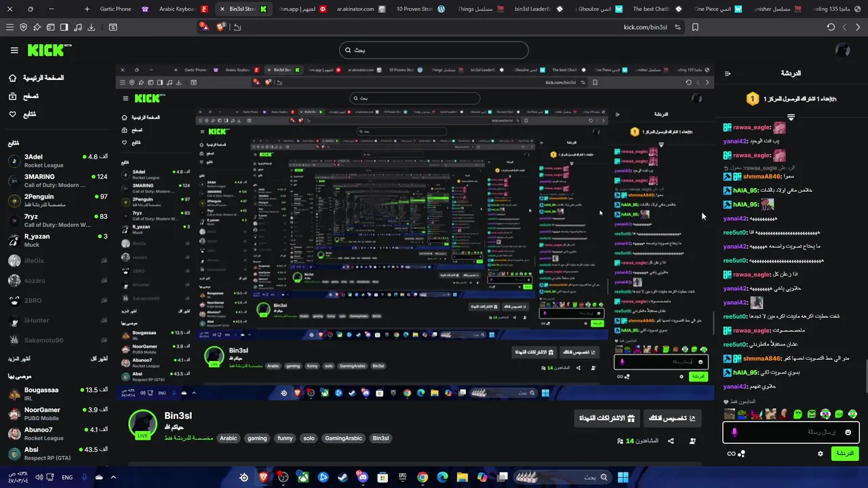Click bookmark icon in address bar

(695, 27)
